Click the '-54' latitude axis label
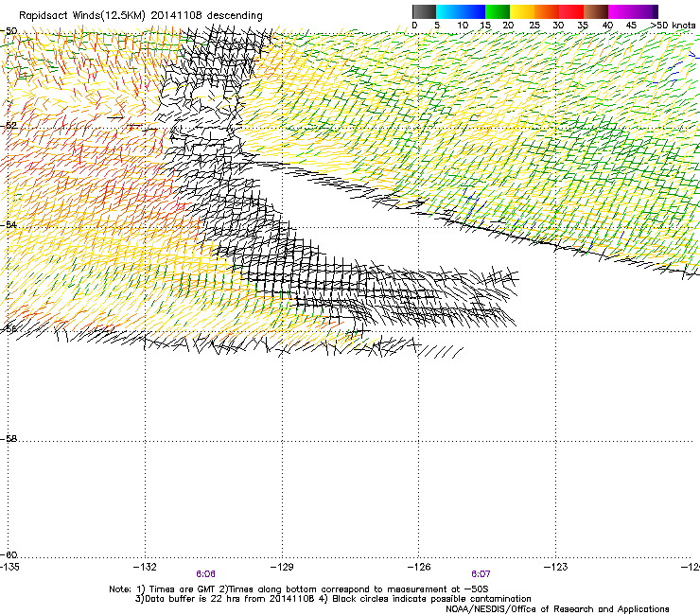The image size is (700, 615). click(9, 224)
